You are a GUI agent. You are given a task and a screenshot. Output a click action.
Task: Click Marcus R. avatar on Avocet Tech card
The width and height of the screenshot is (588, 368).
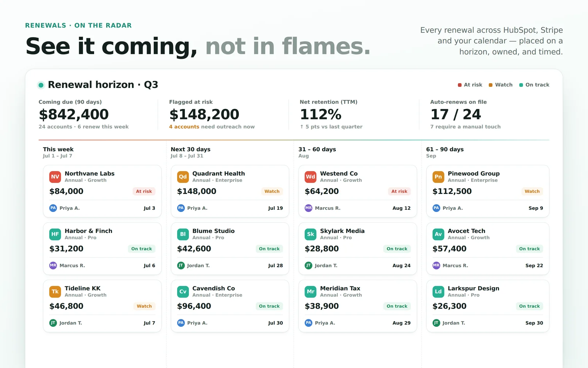click(x=436, y=265)
